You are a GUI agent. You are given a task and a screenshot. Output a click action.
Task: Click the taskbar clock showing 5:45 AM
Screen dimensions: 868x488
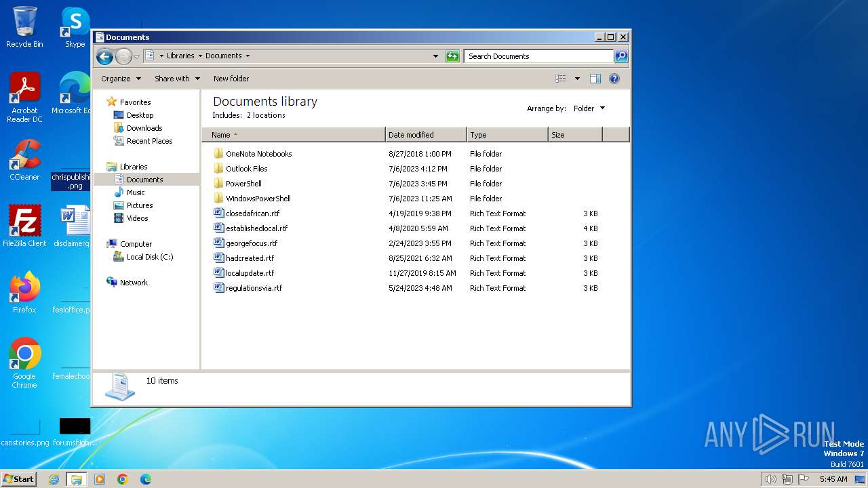pos(833,479)
